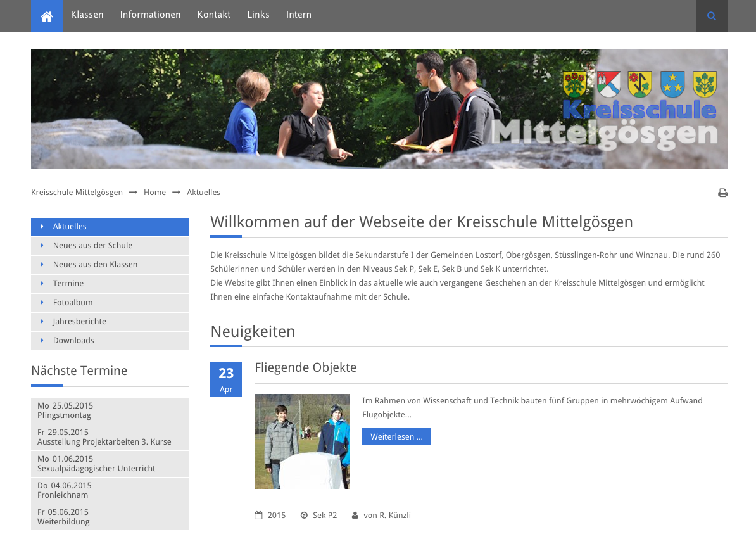Image resolution: width=756 pixels, height=539 pixels.
Task: Click the author icon beside R. Künzli
Action: pyautogui.click(x=355, y=516)
